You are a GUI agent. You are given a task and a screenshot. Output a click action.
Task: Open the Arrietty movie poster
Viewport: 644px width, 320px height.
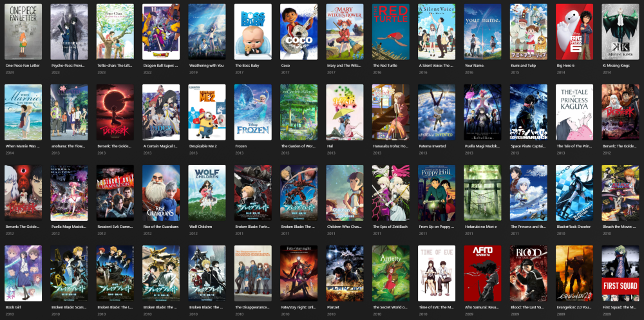click(391, 273)
